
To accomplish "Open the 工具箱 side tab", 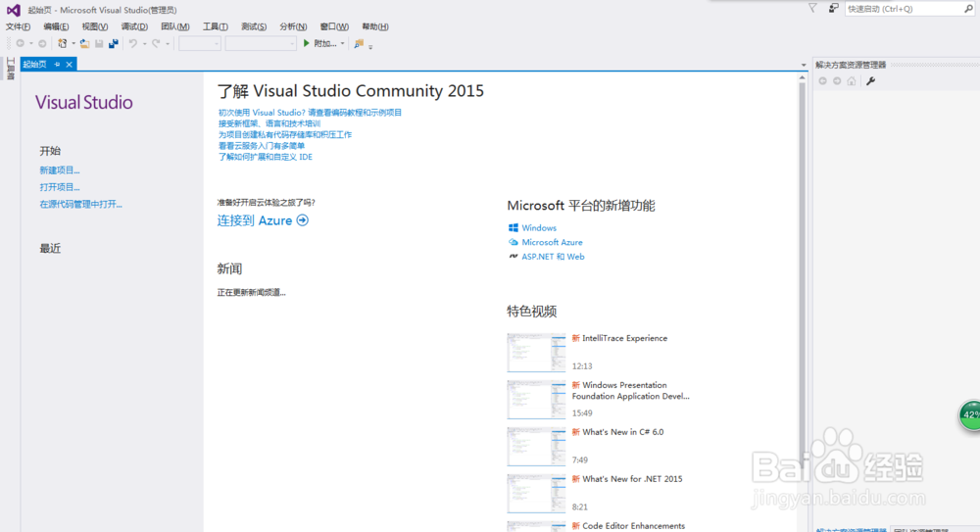I will click(x=10, y=69).
